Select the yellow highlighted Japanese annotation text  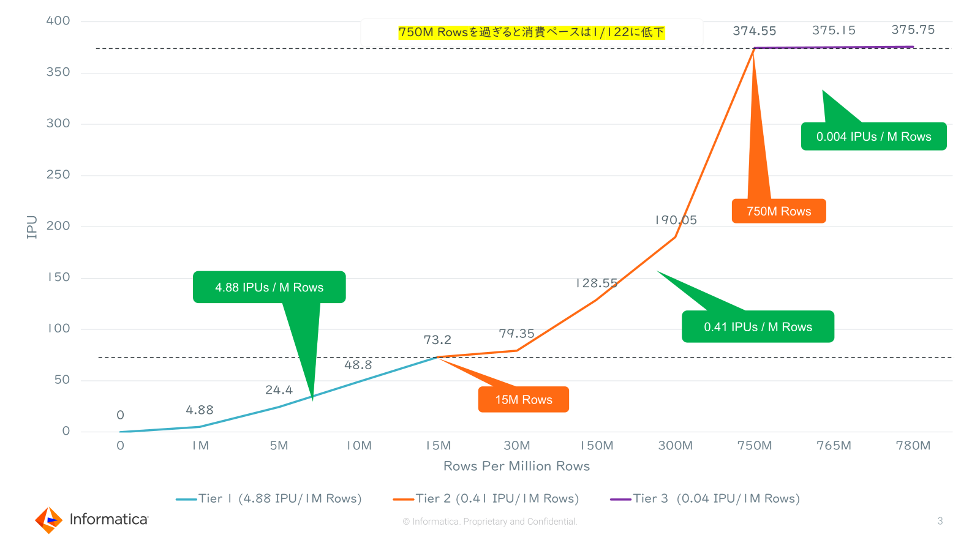click(x=531, y=32)
